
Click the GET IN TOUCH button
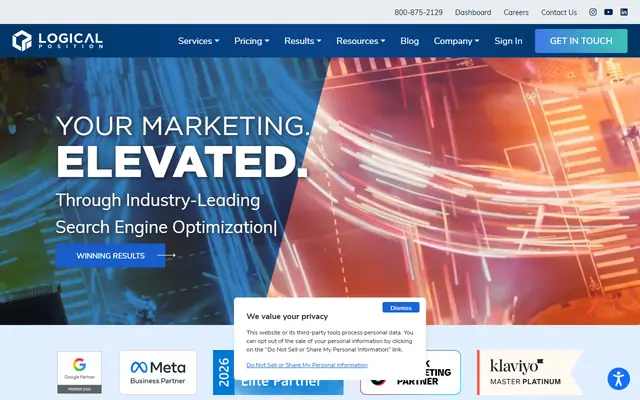[581, 41]
